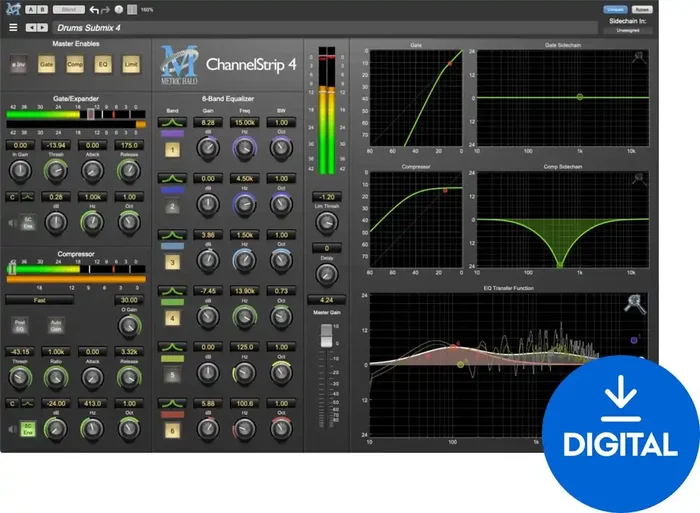Redo the change with the redo arrow
Image resolution: width=700 pixels, height=513 pixels.
(105, 9)
